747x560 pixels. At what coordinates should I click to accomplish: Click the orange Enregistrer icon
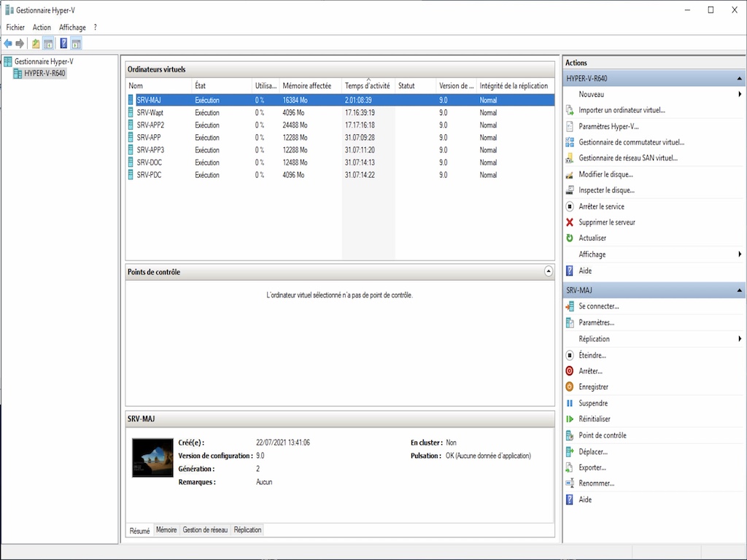(x=570, y=387)
